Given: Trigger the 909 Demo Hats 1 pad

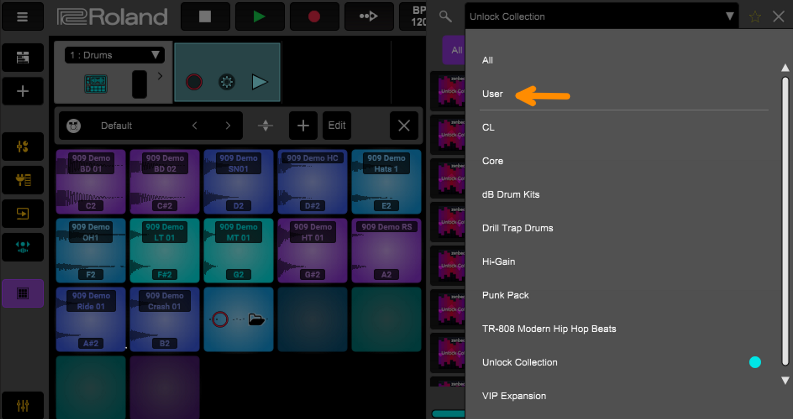Looking at the screenshot, I should pos(386,182).
